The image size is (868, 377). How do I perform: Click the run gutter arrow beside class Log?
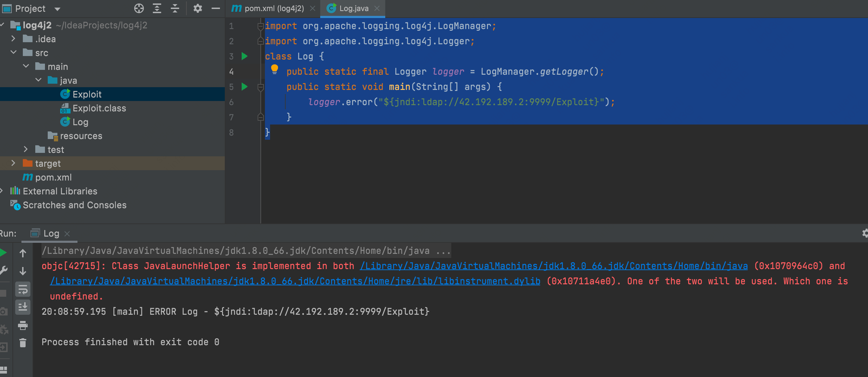pyautogui.click(x=244, y=56)
